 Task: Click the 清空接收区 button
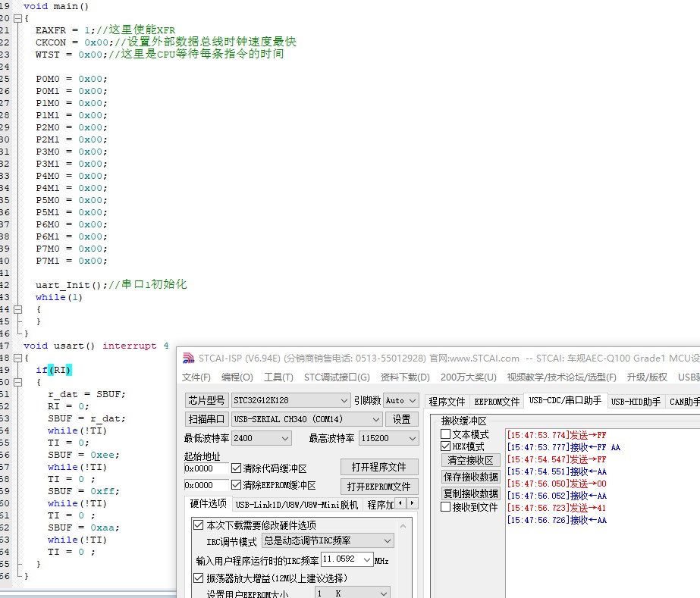pyautogui.click(x=470, y=460)
